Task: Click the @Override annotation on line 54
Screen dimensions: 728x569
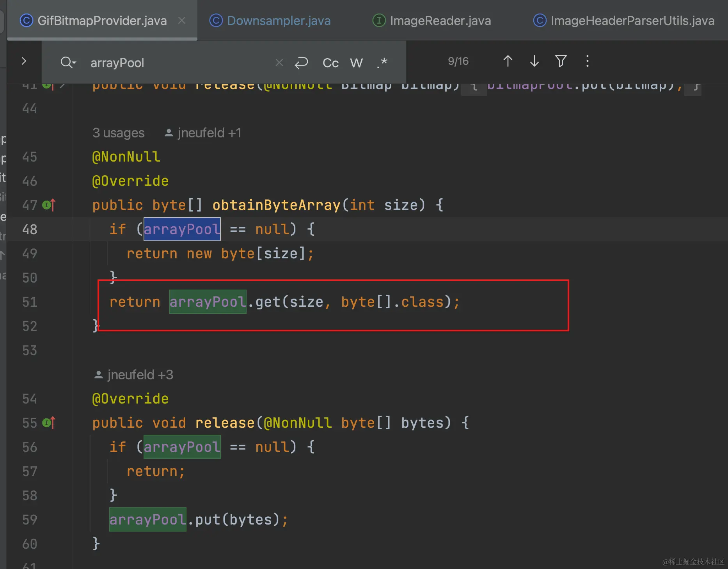Action: tap(130, 398)
